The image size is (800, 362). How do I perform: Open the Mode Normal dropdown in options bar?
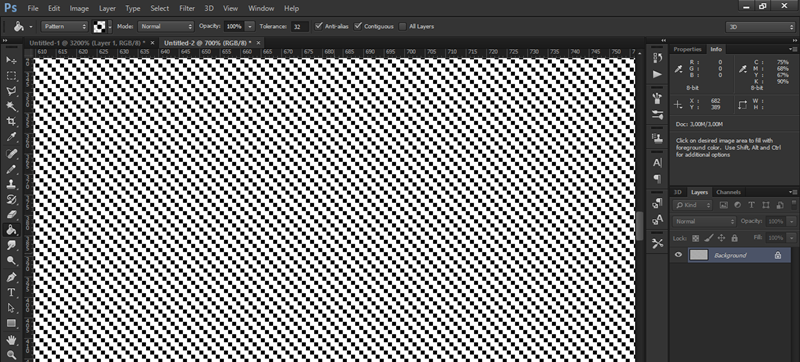[x=166, y=26]
